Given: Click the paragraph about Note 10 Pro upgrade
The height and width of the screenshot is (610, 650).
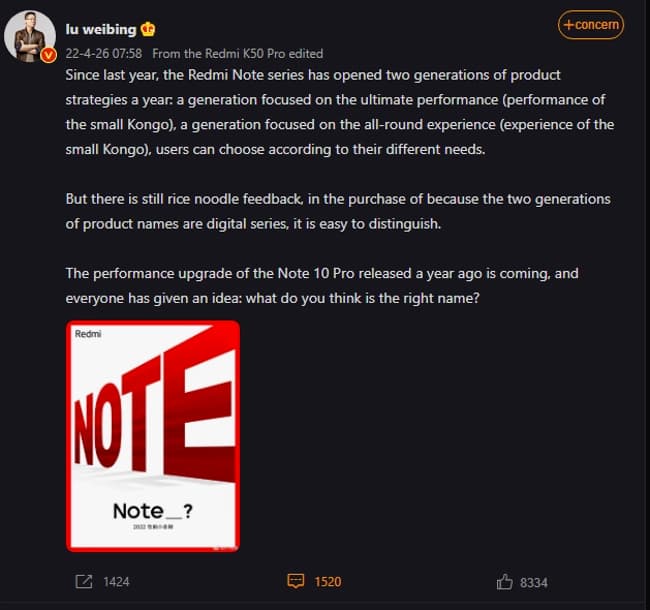Looking at the screenshot, I should point(320,285).
